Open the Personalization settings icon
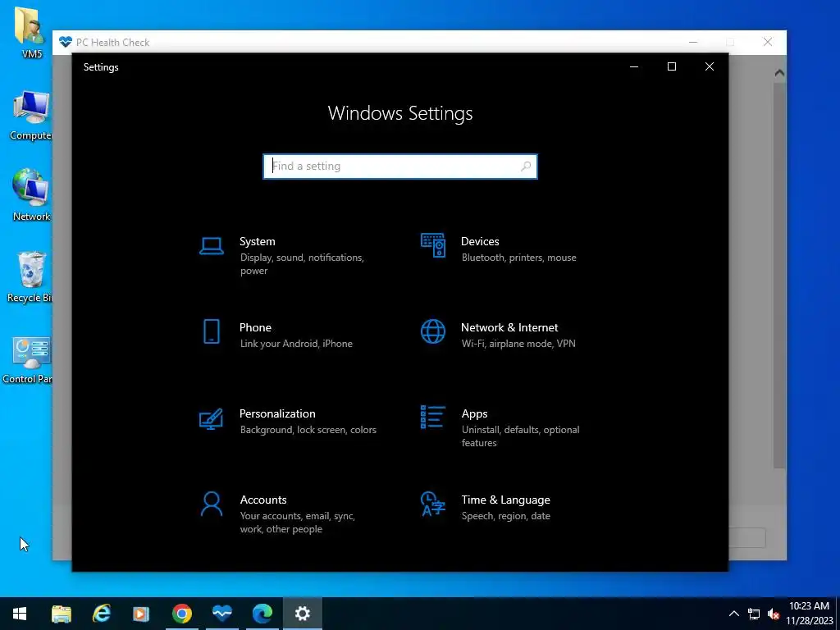Screen dimensions: 840x630 211,419
